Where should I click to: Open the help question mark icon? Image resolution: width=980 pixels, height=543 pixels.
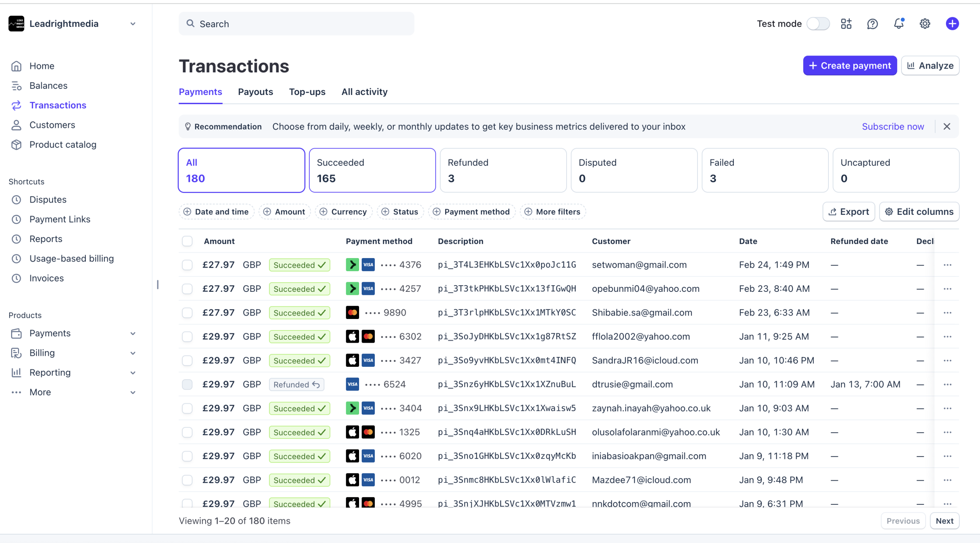coord(872,23)
